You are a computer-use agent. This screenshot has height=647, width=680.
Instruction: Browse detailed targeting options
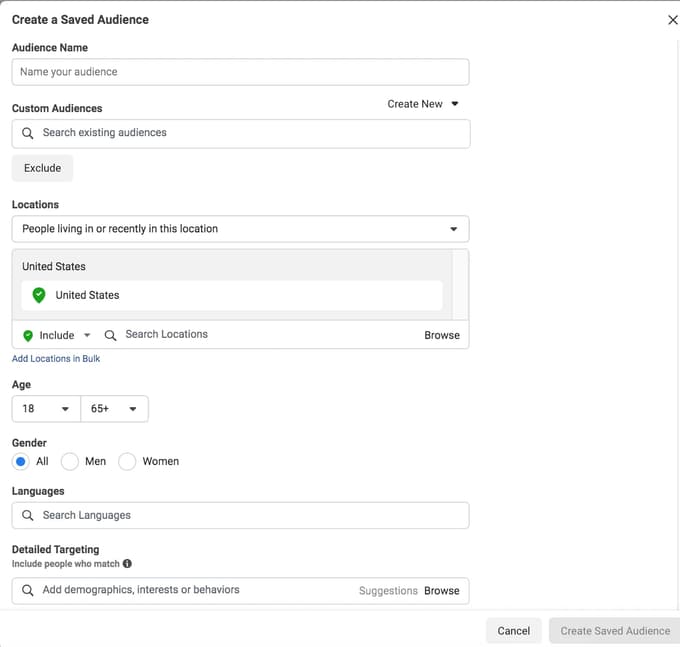(x=441, y=591)
